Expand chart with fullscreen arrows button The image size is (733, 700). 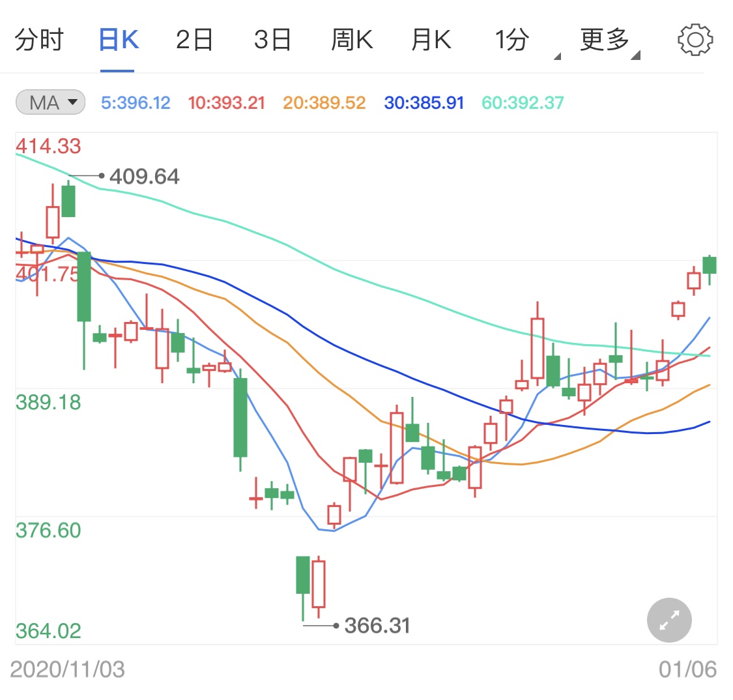click(x=669, y=620)
